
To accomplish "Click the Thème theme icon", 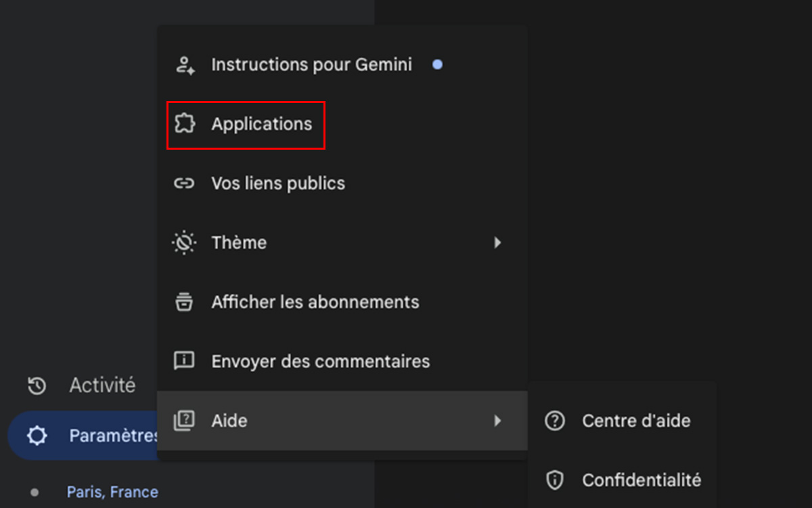I will click(x=184, y=242).
